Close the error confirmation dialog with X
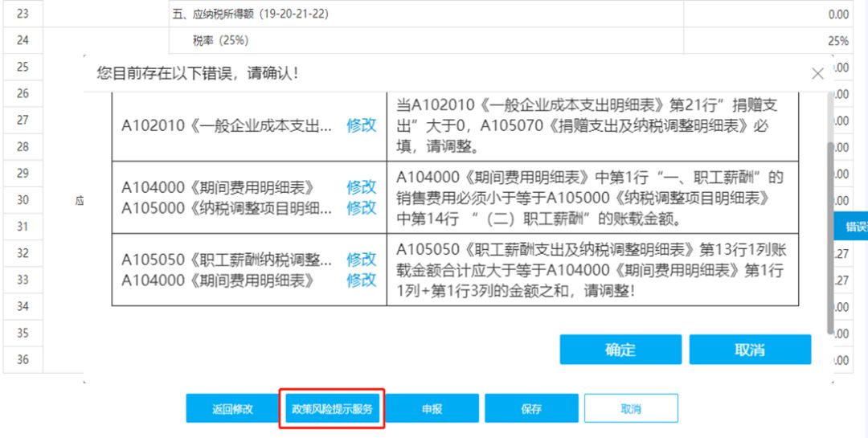Image resolution: width=868 pixels, height=438 pixels. (817, 74)
